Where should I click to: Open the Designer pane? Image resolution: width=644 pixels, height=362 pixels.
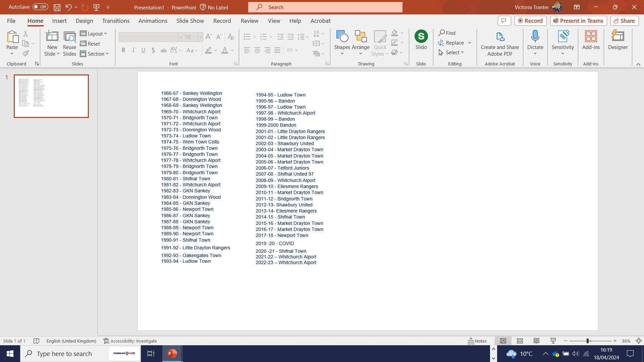coord(618,40)
